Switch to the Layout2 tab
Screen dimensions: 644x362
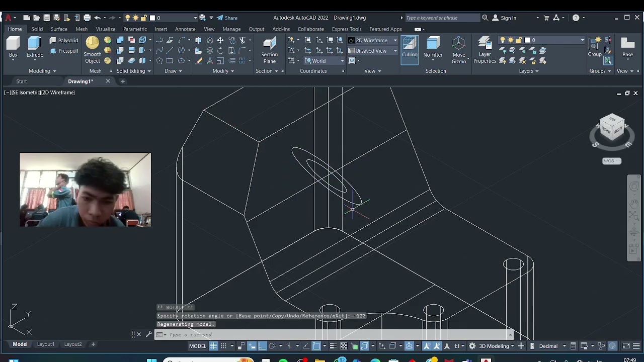pyautogui.click(x=73, y=344)
